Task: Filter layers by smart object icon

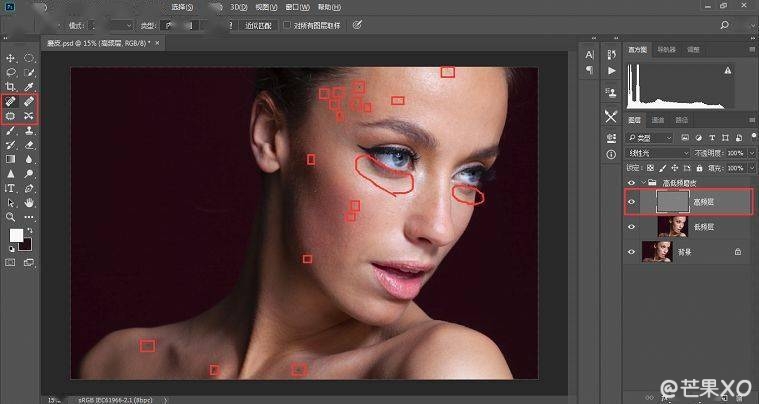Action: pos(739,138)
